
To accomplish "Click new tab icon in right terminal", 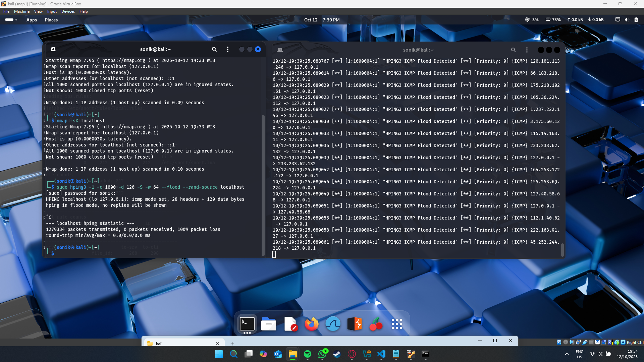I will click(280, 50).
